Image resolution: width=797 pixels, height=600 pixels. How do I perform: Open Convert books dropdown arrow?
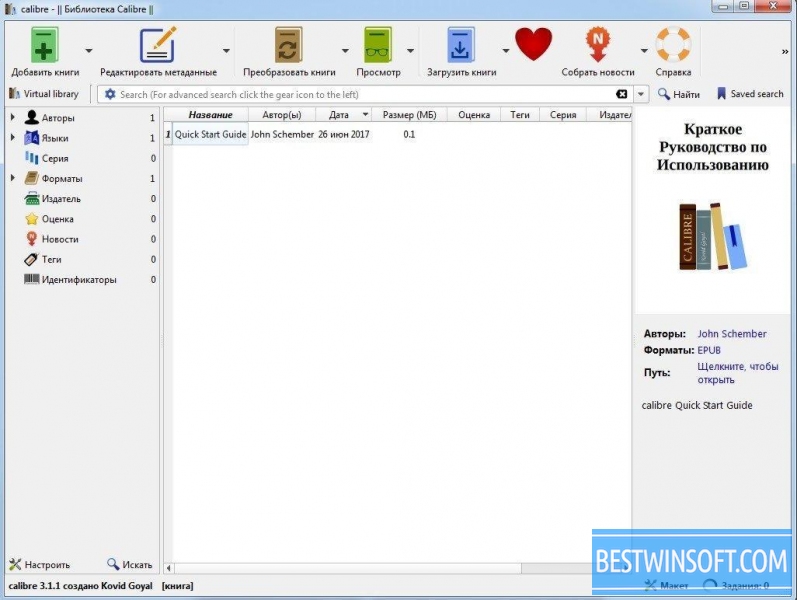point(345,50)
